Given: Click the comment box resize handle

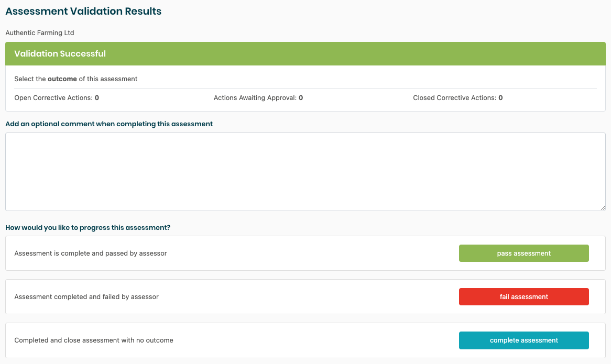Looking at the screenshot, I should pos(602,207).
